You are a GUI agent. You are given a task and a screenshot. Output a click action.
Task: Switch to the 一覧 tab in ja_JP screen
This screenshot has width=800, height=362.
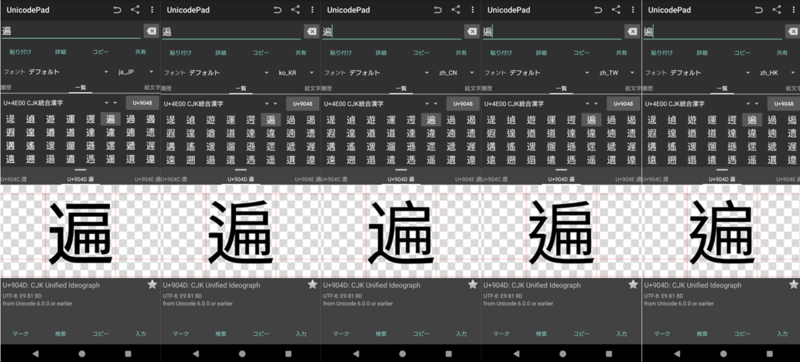(81, 89)
